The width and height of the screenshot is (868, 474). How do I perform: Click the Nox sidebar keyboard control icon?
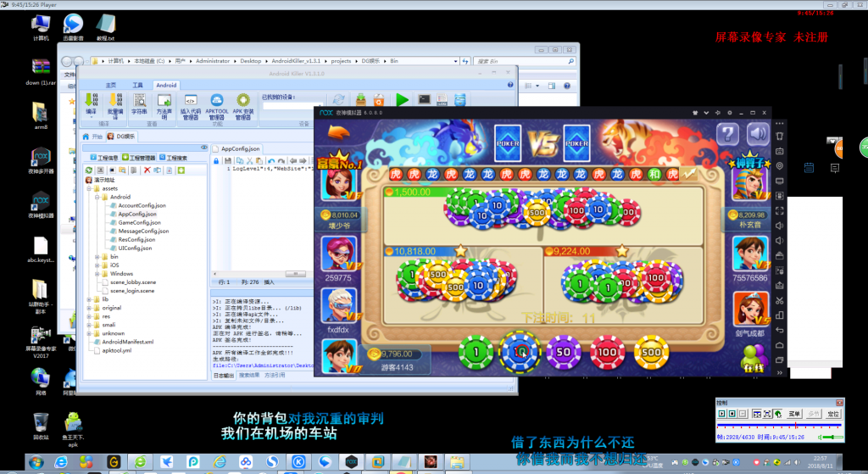(780, 151)
